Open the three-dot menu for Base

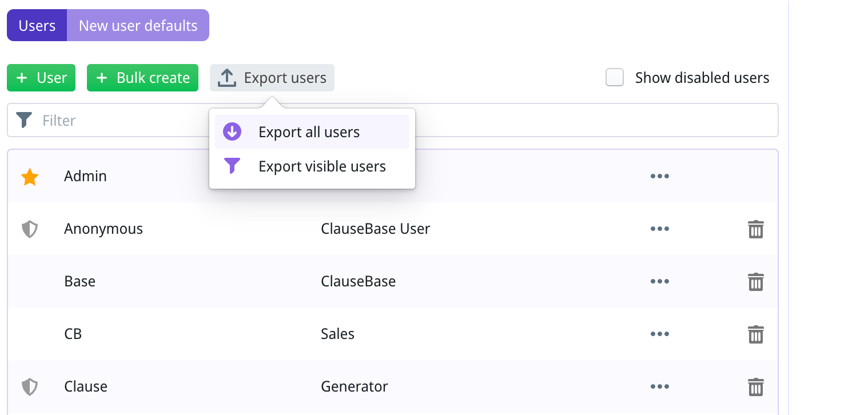point(659,281)
